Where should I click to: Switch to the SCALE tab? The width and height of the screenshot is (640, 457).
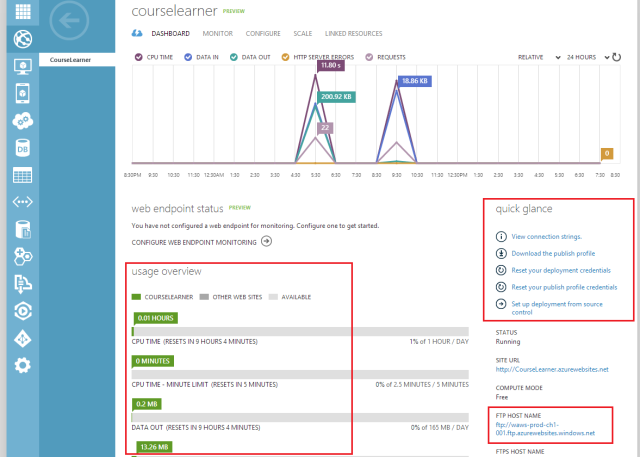pyautogui.click(x=302, y=33)
